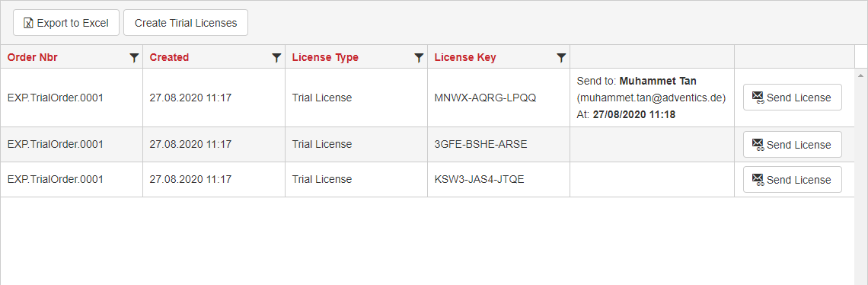
Task: Sort by Created column header
Action: (169, 57)
